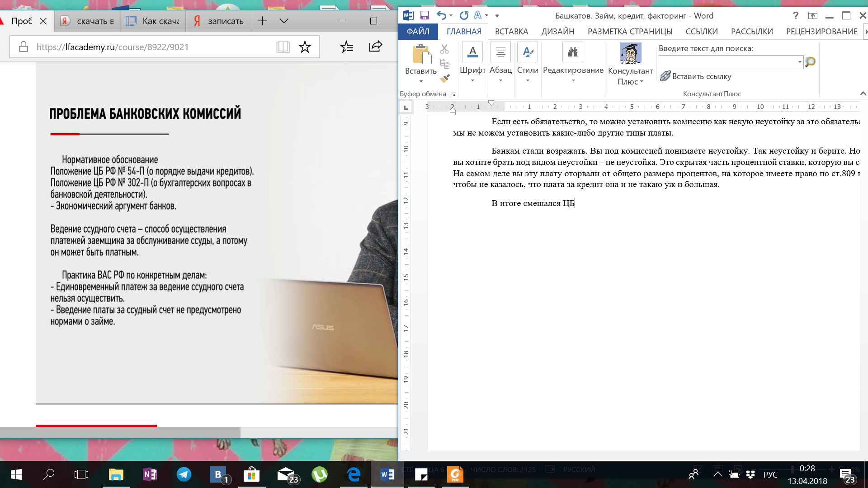Close the Проб browser tab
This screenshot has height=488, width=868.
tap(43, 21)
